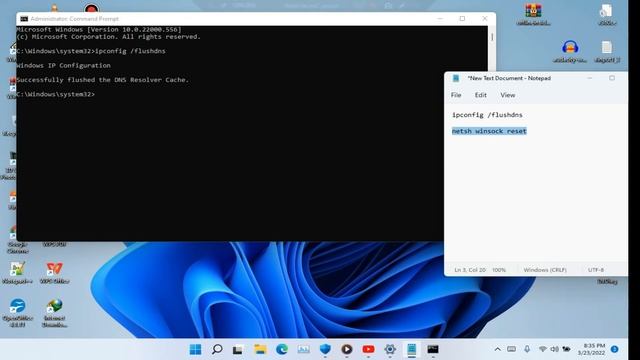Screen dimensions: 640x360
Task: Open the blue shield security app on taskbar
Action: point(325,349)
